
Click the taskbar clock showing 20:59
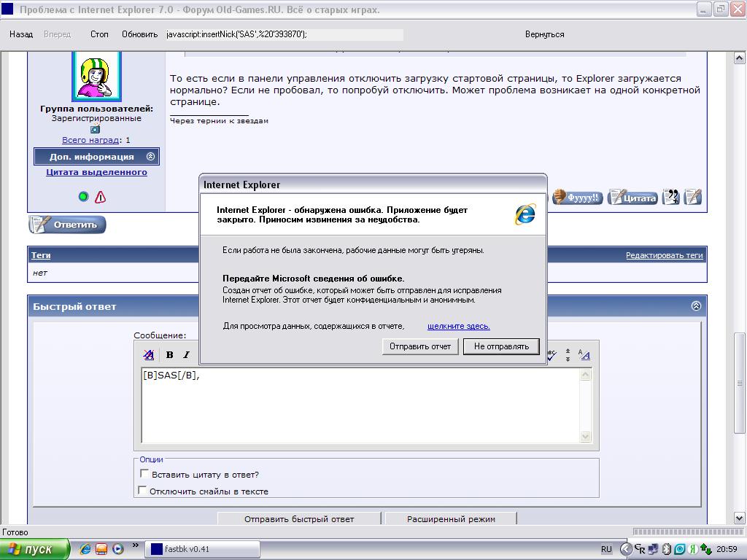tap(727, 549)
